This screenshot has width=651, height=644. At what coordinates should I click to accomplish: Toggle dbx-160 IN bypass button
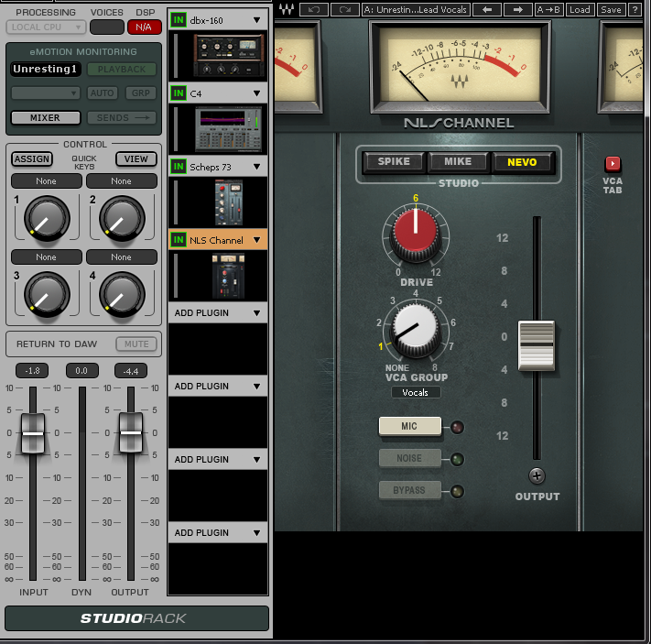[179, 20]
